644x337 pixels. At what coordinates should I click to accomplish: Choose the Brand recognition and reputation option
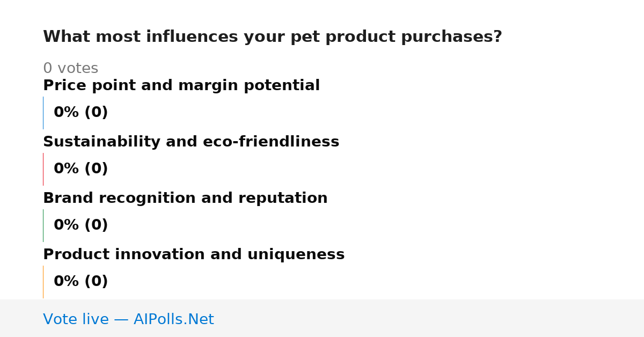point(185,199)
